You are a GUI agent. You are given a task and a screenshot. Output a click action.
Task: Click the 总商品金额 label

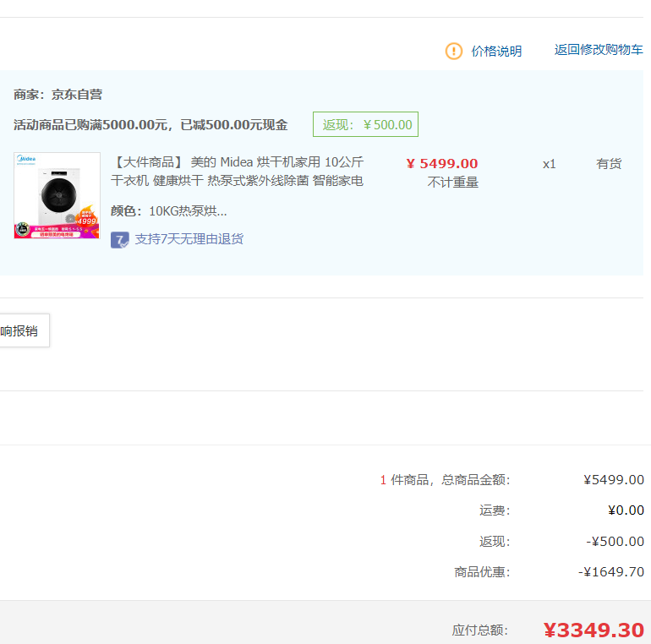pyautogui.click(x=475, y=480)
